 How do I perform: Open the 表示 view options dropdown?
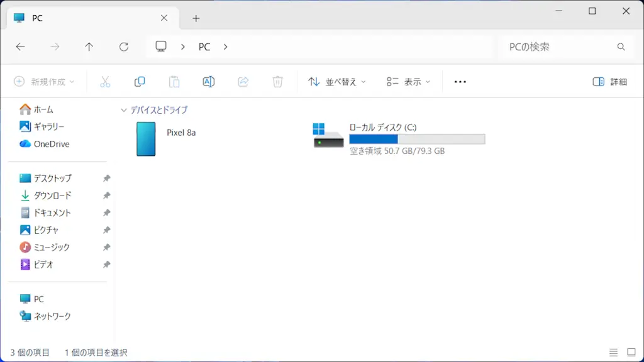(x=408, y=81)
